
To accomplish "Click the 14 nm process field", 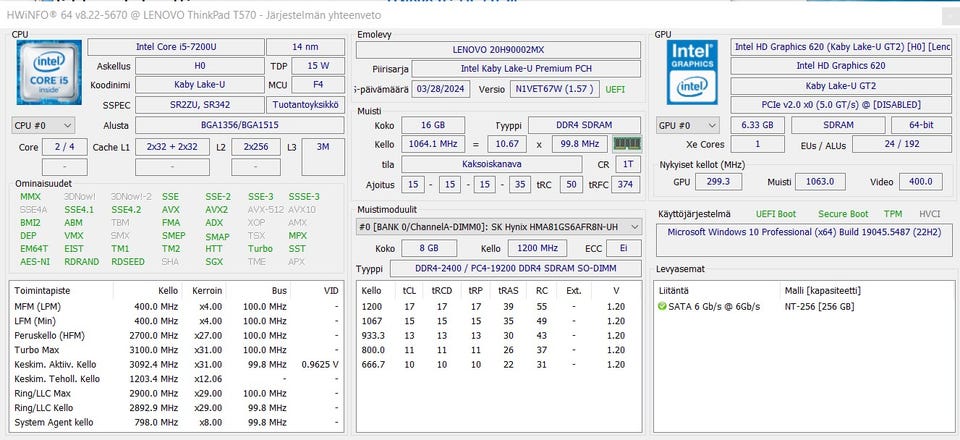I will coord(306,47).
